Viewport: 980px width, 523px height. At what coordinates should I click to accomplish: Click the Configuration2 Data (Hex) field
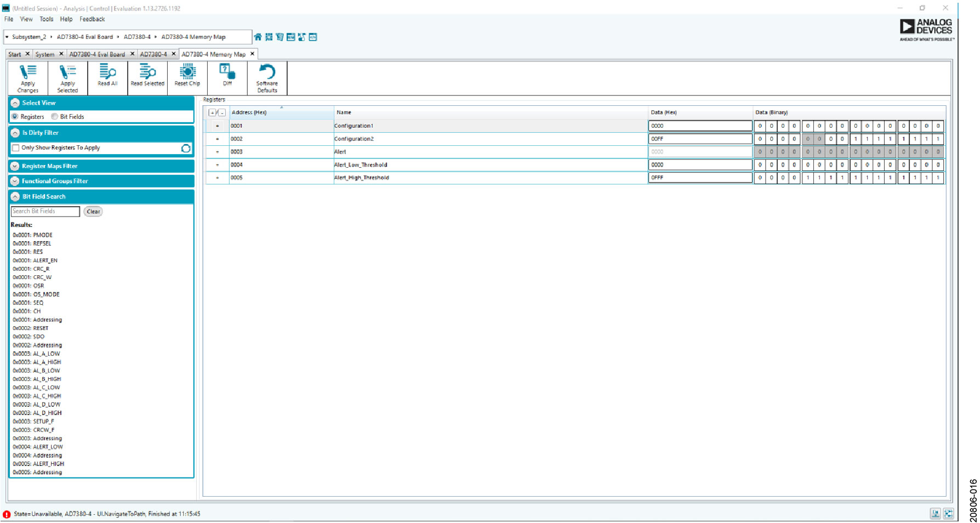(700, 139)
